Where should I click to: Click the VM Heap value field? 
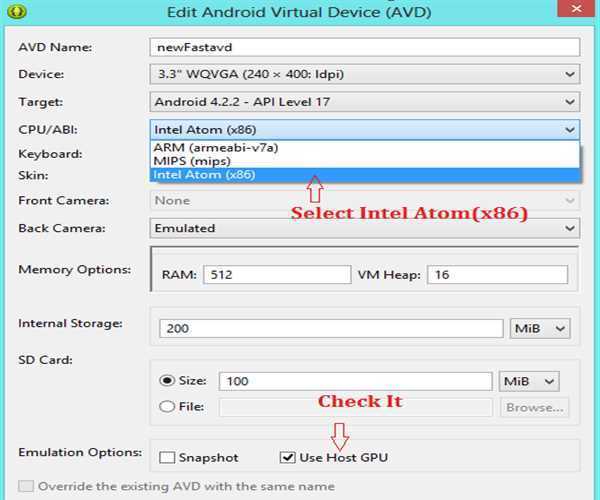click(496, 275)
